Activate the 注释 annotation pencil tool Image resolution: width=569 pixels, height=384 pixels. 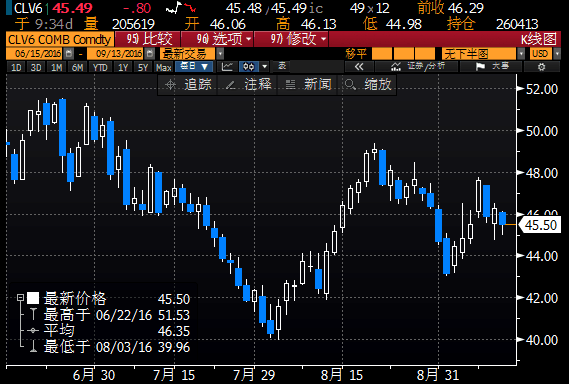click(x=248, y=85)
